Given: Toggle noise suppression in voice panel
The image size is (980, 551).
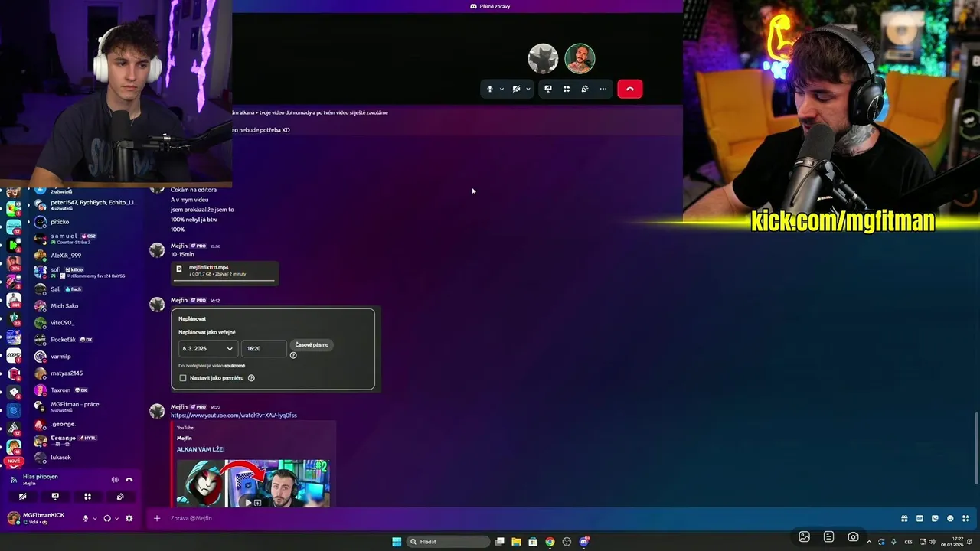Looking at the screenshot, I should click(115, 480).
